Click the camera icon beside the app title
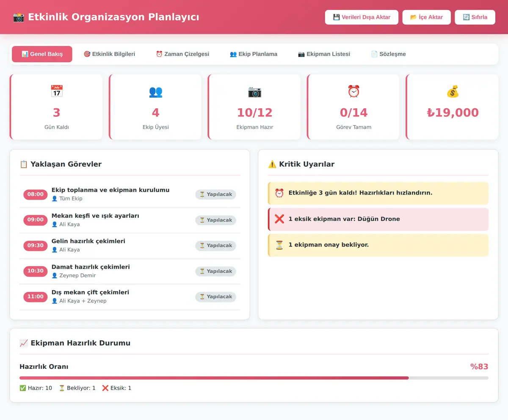This screenshot has width=508, height=420. [19, 17]
